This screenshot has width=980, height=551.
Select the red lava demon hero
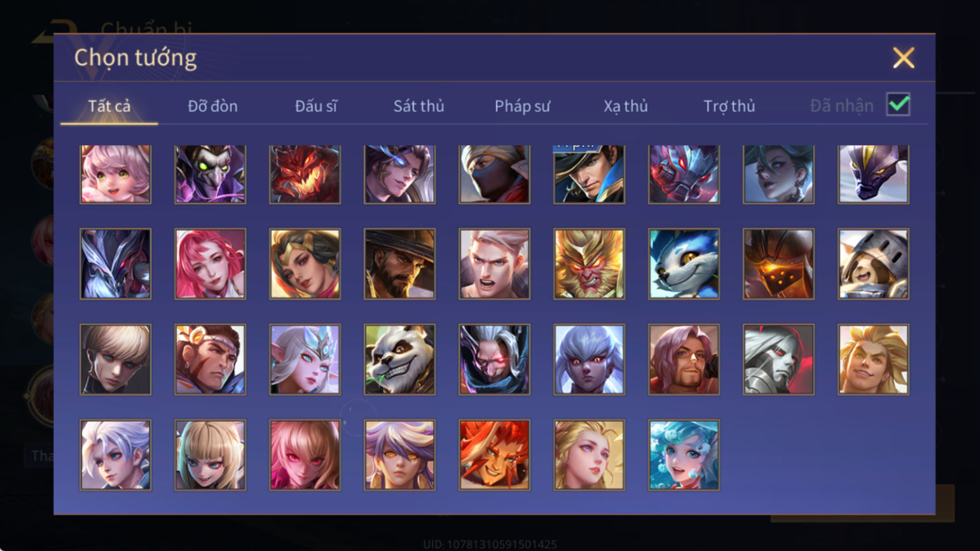[305, 174]
